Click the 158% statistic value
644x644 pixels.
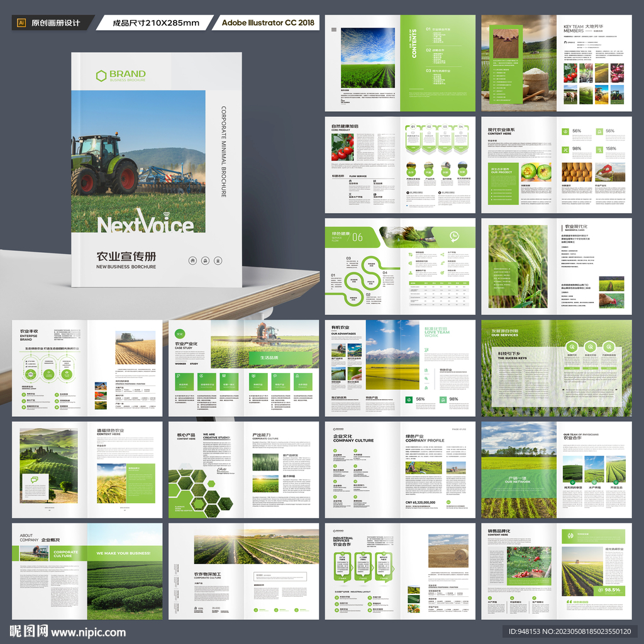point(611,148)
